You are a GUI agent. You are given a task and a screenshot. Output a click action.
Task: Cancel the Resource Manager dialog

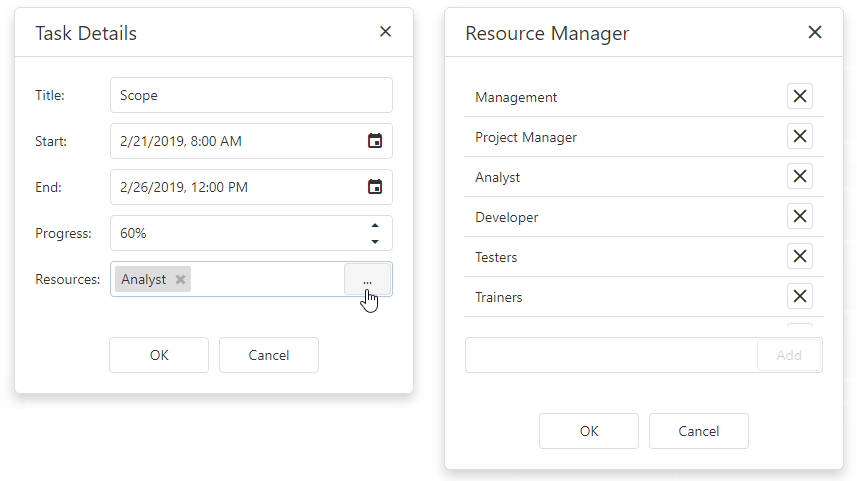point(698,431)
